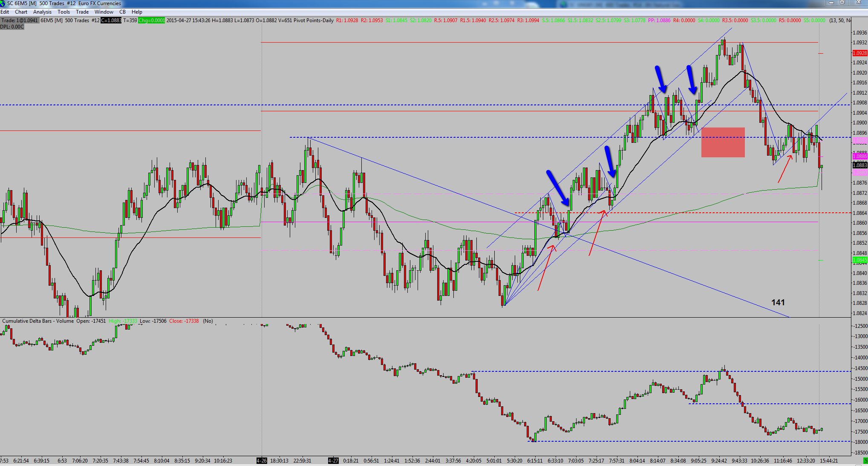The width and height of the screenshot is (868, 466).
Task: Open the Chart menu
Action: 21,12
